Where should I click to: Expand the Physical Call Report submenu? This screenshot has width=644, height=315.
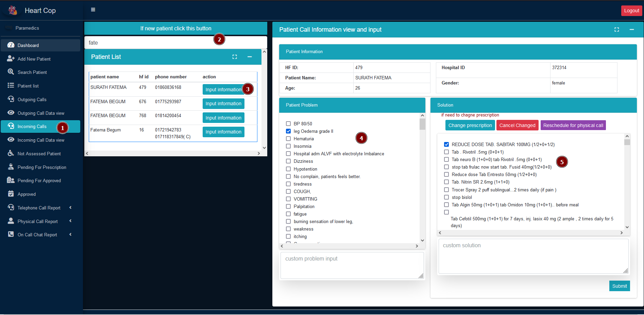(70, 221)
